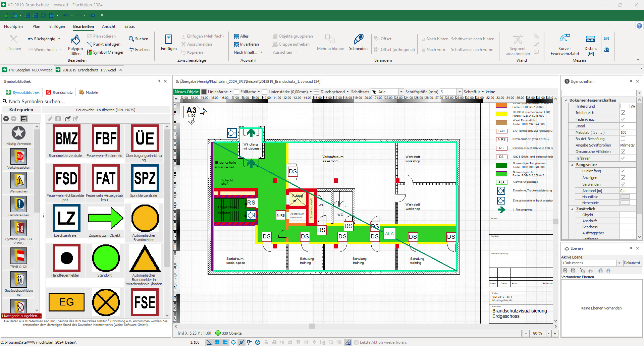Open the Warnzeichen category

19,181
